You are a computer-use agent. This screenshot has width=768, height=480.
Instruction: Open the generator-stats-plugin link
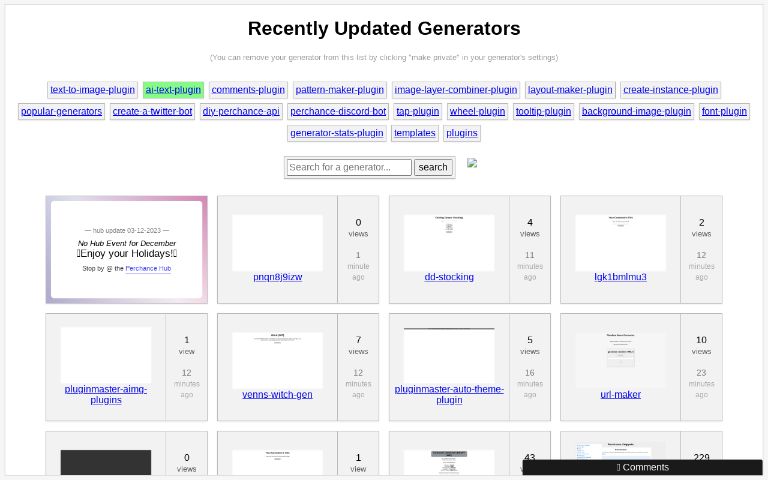(x=336, y=133)
